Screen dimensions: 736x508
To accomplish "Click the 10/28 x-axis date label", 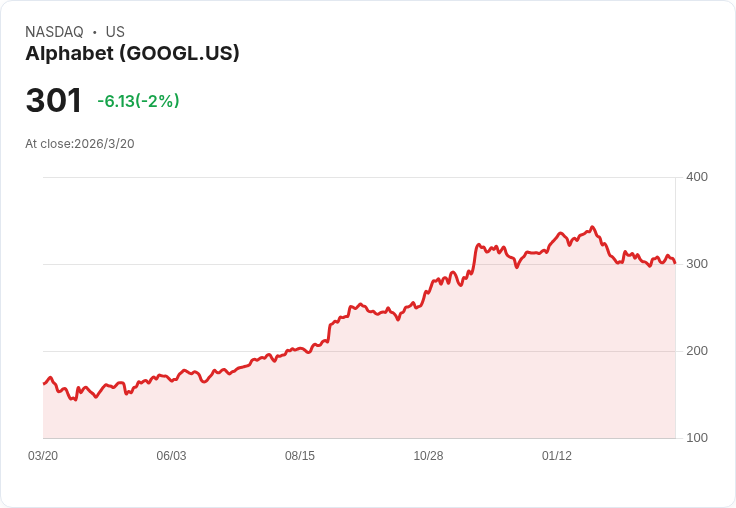I will [428, 456].
